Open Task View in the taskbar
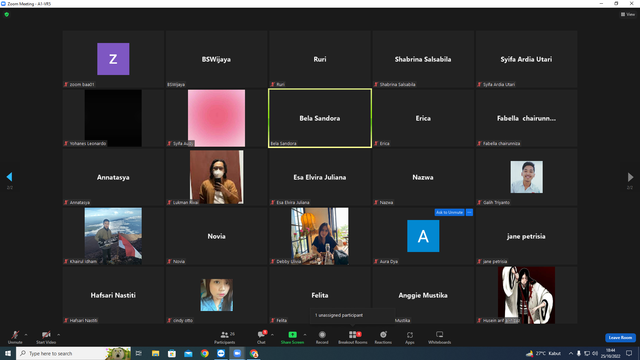This screenshot has height=360, width=640. pyautogui.click(x=139, y=353)
